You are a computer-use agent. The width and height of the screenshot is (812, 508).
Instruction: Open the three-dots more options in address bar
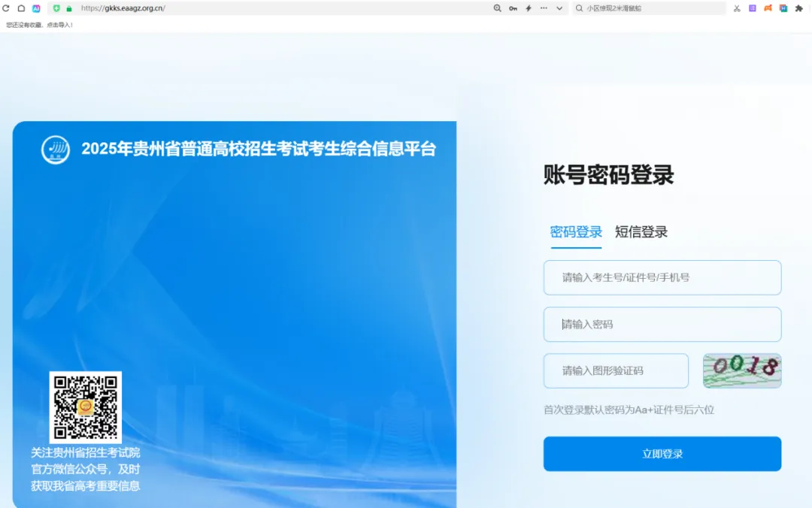click(544, 8)
